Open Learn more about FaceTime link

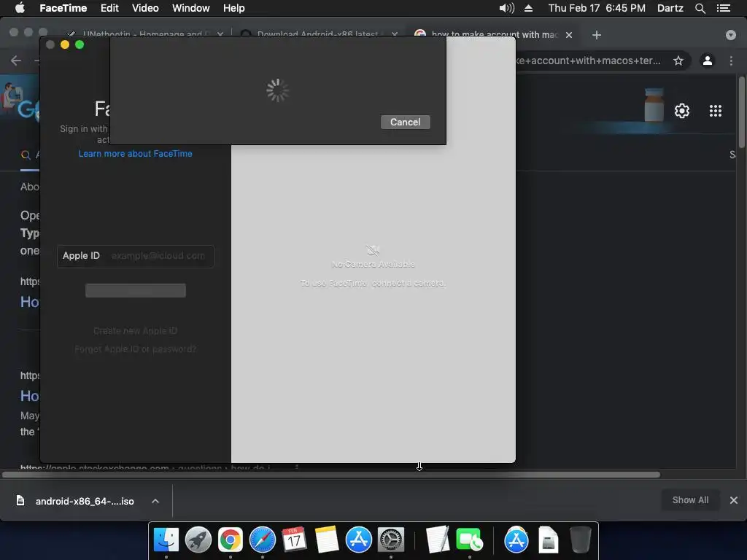(135, 153)
